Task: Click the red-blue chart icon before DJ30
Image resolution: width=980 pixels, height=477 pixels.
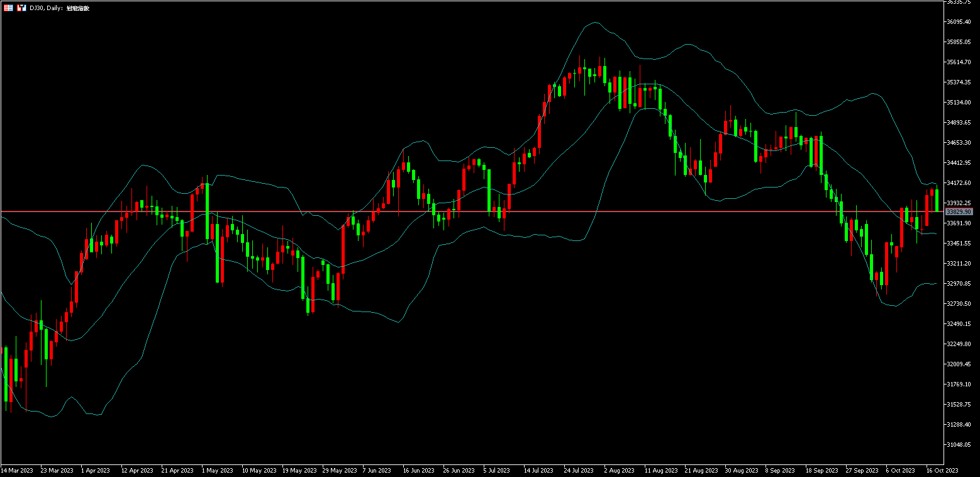Action: pos(21,8)
